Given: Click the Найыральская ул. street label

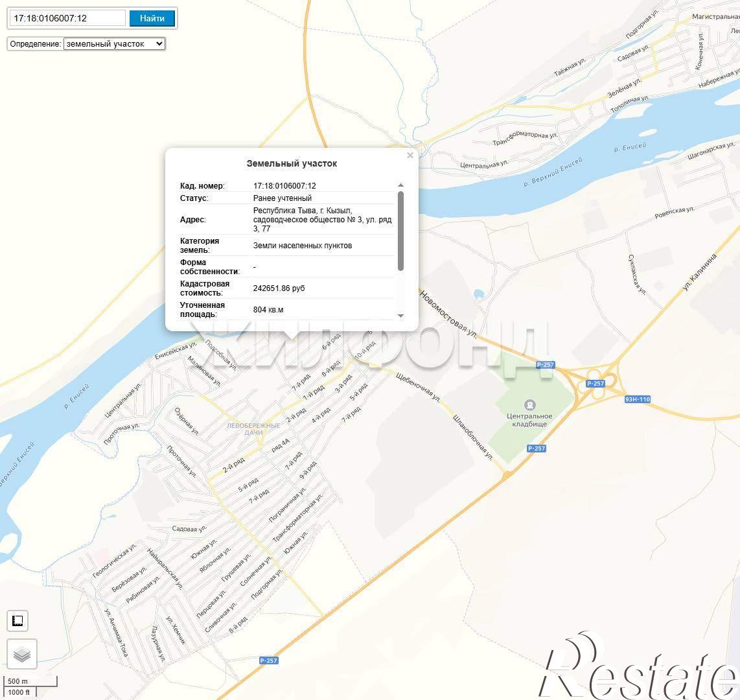Looking at the screenshot, I should 165,568.
